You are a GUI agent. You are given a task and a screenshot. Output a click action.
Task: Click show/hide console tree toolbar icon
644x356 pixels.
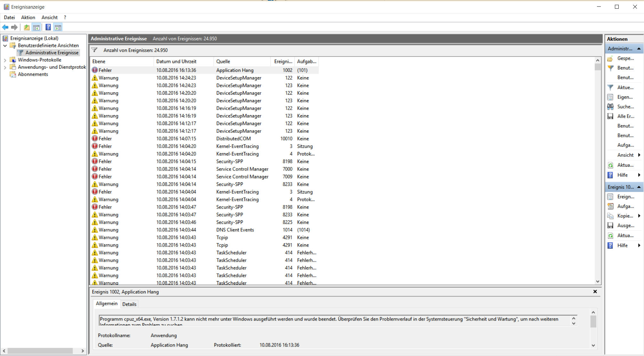[36, 28]
